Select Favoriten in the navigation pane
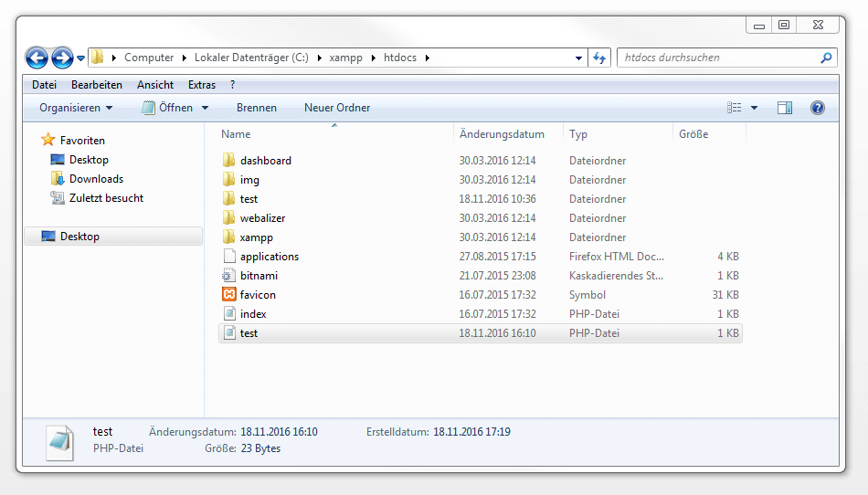Image resolution: width=868 pixels, height=495 pixels. pyautogui.click(x=82, y=141)
